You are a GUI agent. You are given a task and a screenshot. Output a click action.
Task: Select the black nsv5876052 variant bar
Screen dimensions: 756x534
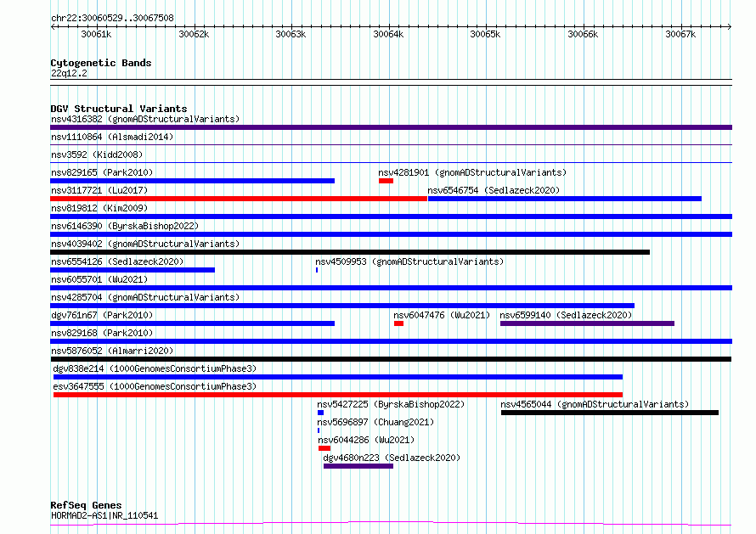391,359
